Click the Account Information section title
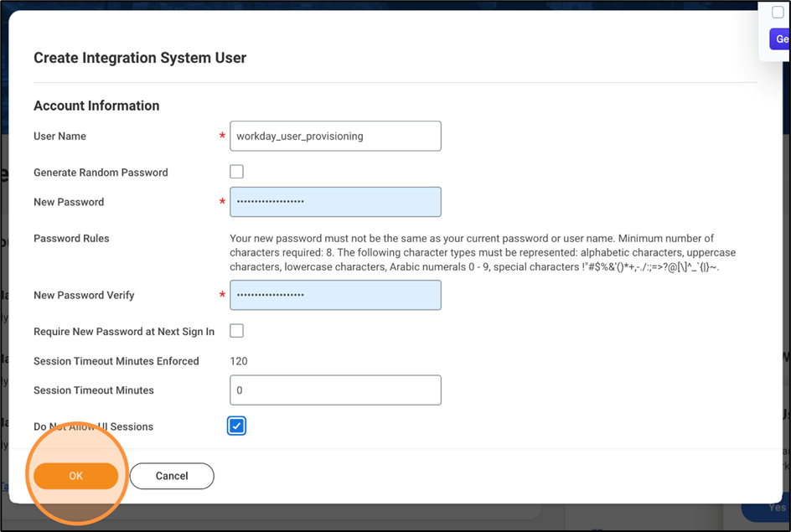791x532 pixels. click(96, 106)
